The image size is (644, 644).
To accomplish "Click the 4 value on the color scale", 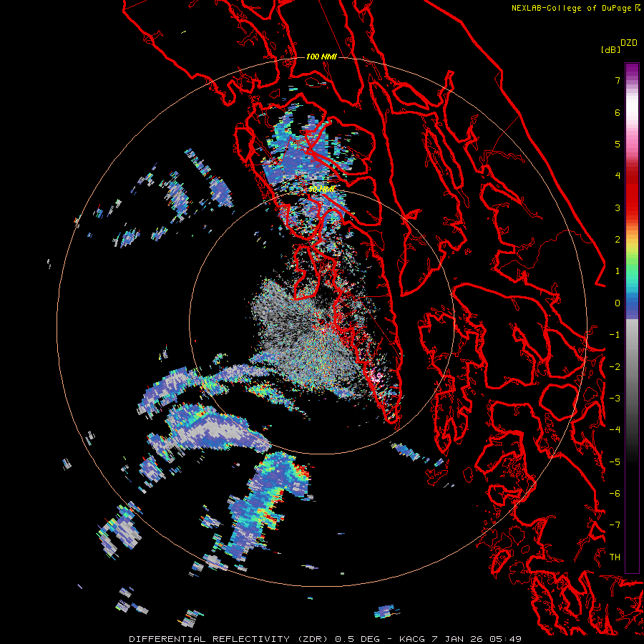I will click(618, 176).
